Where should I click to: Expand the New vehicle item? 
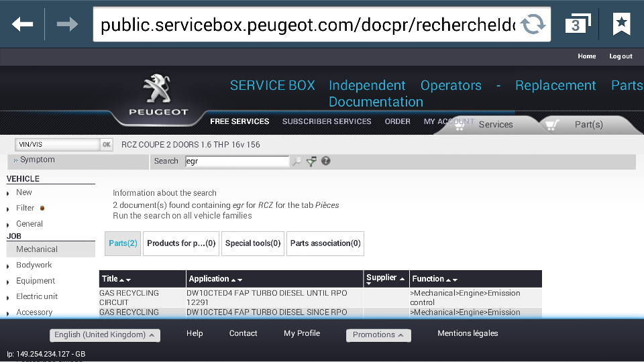(24, 192)
